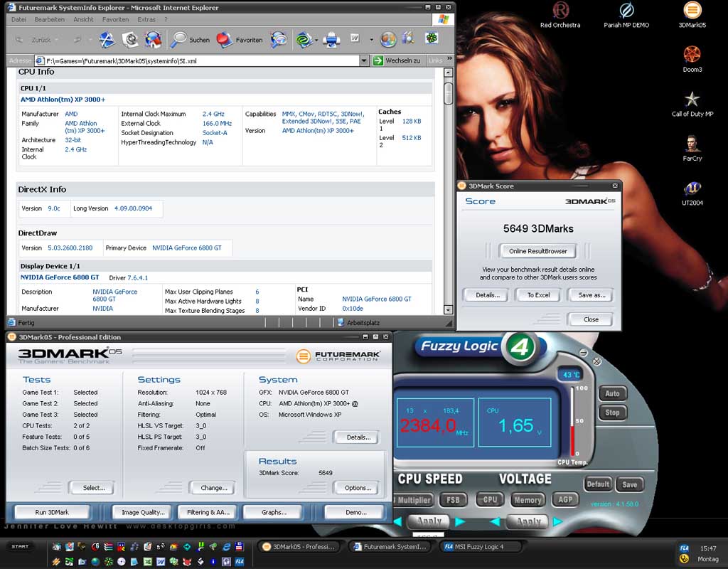Click Save in Fuzzy Logic

[630, 484]
